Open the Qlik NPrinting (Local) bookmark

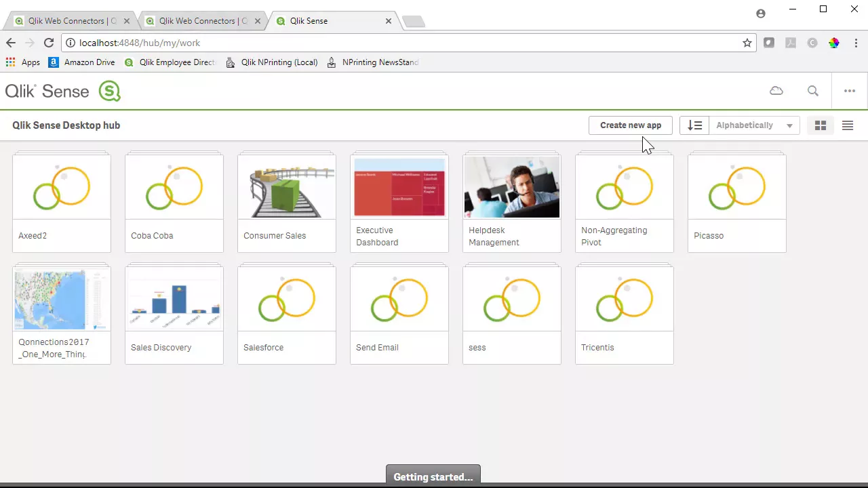coord(272,62)
